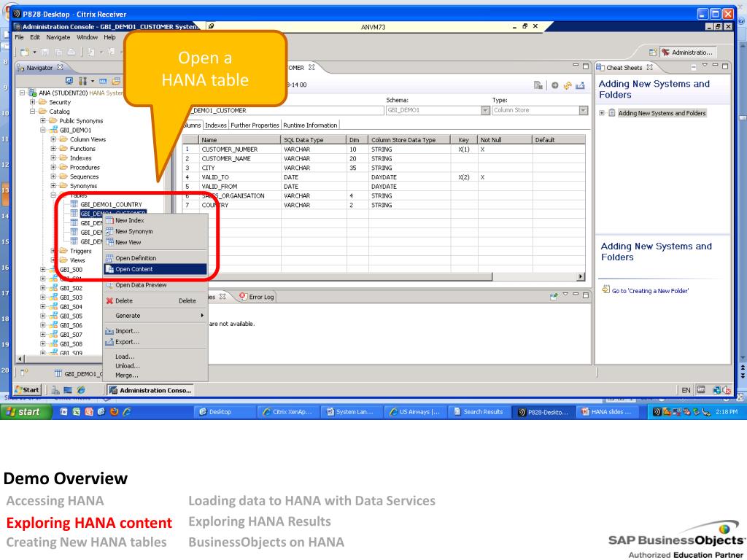Click the Firefox icon in Windows quick launch
Viewport: 747px width, 560px height.
tap(114, 412)
